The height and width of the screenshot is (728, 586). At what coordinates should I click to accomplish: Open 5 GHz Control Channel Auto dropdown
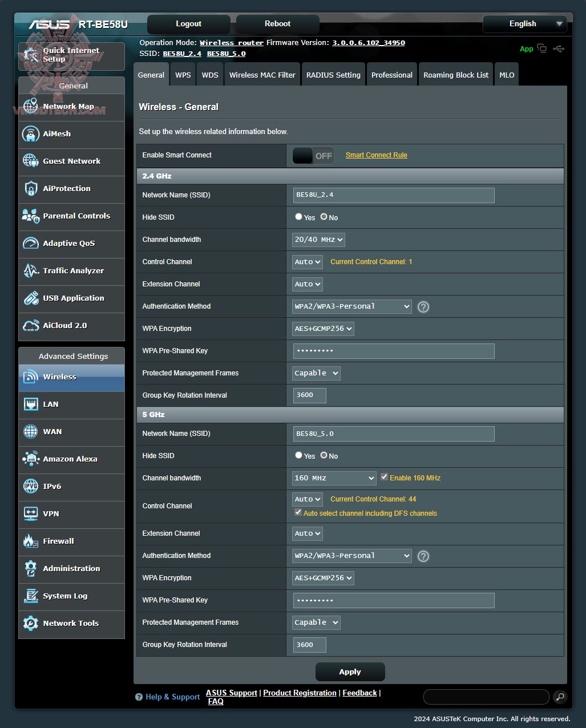tap(308, 499)
